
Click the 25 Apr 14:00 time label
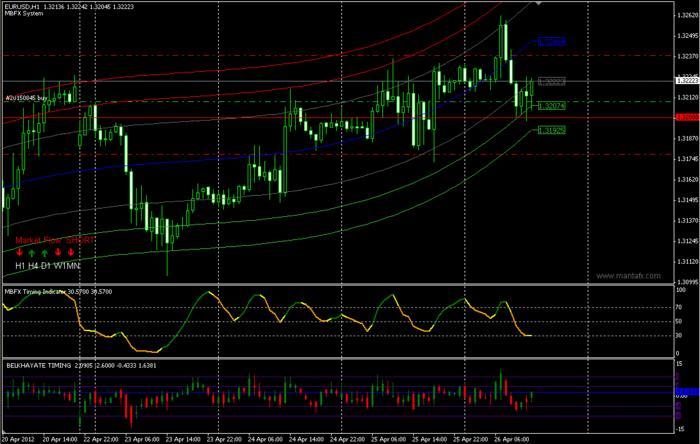point(429,439)
